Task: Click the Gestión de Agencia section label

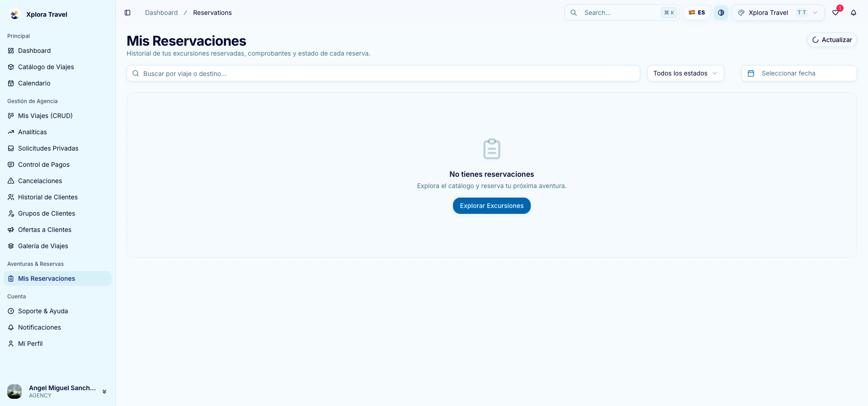Action: [x=33, y=101]
